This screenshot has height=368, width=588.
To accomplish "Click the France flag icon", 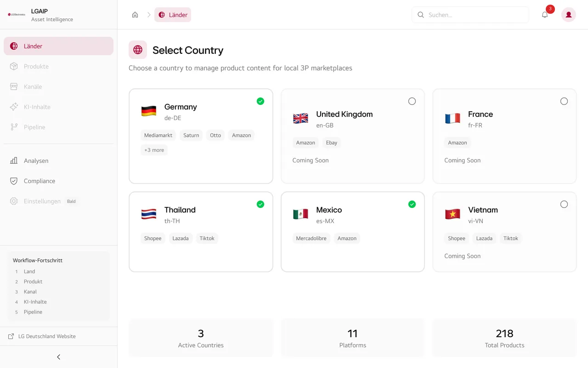I will (x=452, y=119).
